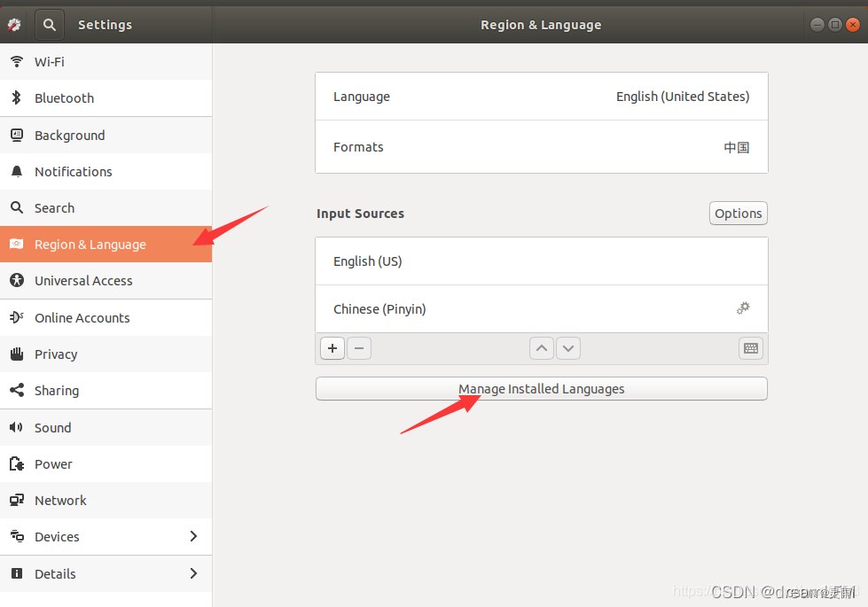Switch to the Notifications panel
The image size is (868, 607).
[x=106, y=172]
